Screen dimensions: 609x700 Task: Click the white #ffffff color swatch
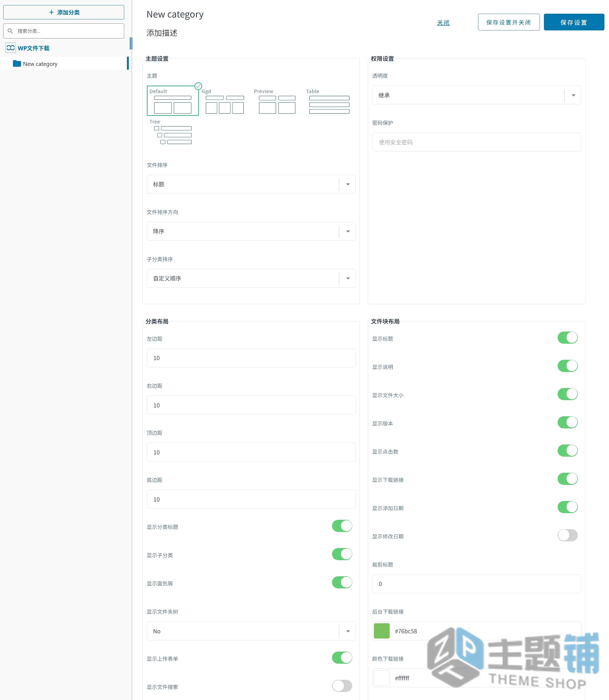382,678
